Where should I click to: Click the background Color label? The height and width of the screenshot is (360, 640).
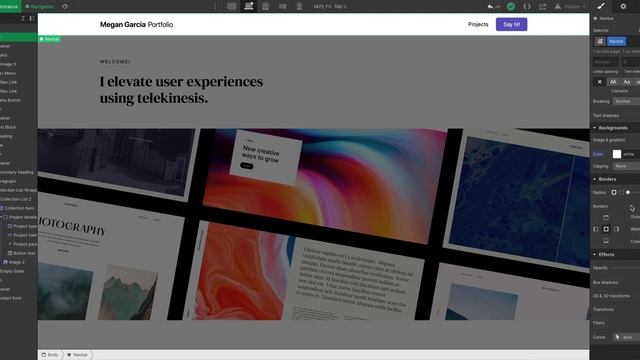click(x=598, y=154)
